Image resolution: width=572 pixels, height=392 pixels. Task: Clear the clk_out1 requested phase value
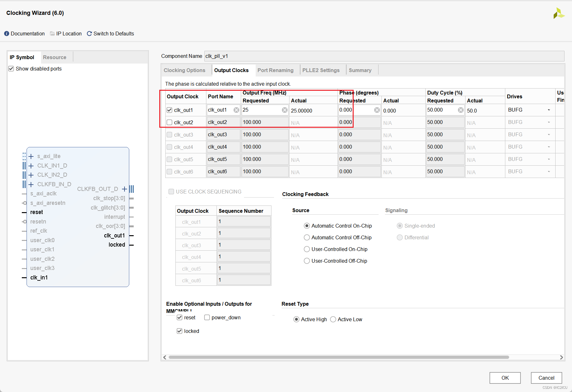(x=377, y=110)
